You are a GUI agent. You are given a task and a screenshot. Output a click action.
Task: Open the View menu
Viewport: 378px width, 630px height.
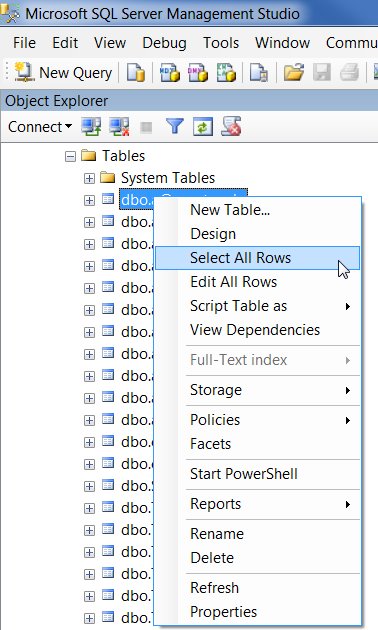[110, 43]
